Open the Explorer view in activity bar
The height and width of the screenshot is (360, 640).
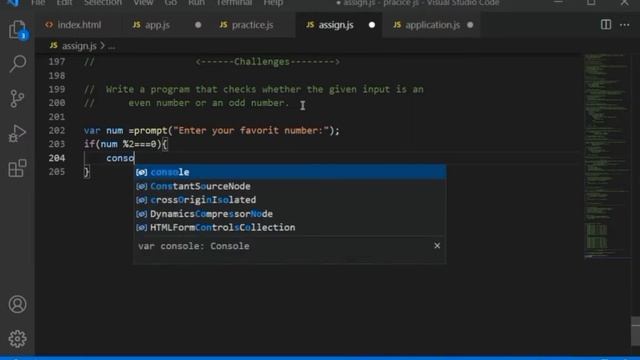[x=18, y=29]
